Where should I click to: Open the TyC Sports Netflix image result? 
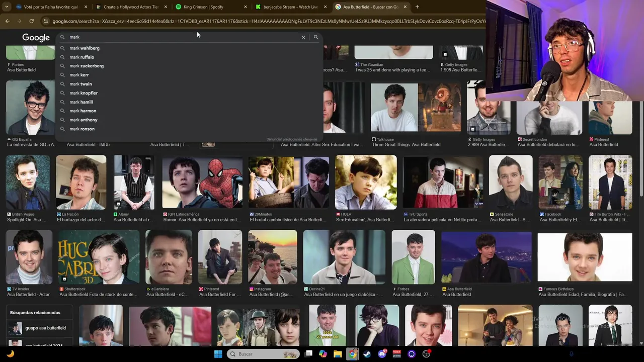click(442, 182)
